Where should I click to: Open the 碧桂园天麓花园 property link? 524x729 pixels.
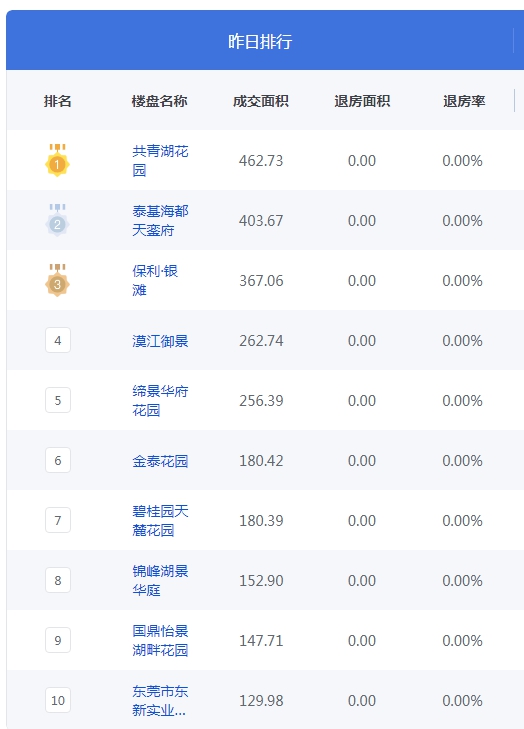160,520
